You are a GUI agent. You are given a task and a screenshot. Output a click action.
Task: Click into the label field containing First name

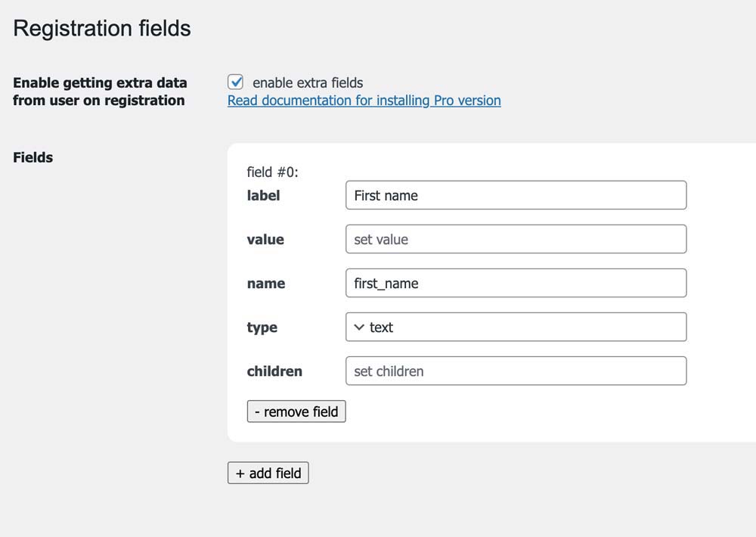coord(516,195)
